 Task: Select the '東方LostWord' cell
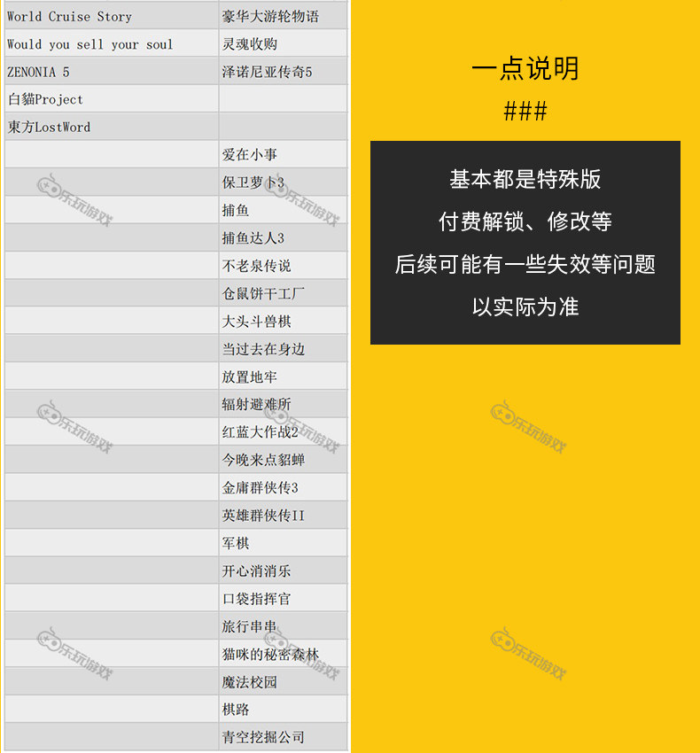pyautogui.click(x=112, y=127)
